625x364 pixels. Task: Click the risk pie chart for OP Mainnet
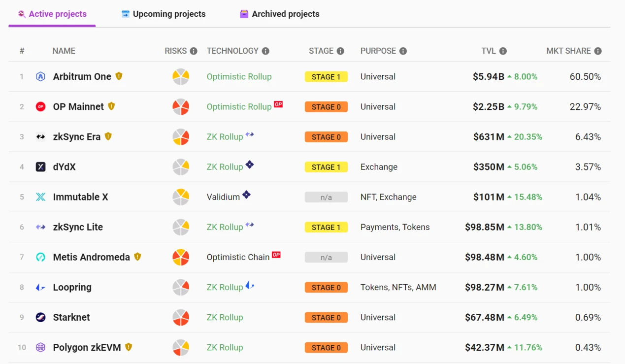point(181,107)
